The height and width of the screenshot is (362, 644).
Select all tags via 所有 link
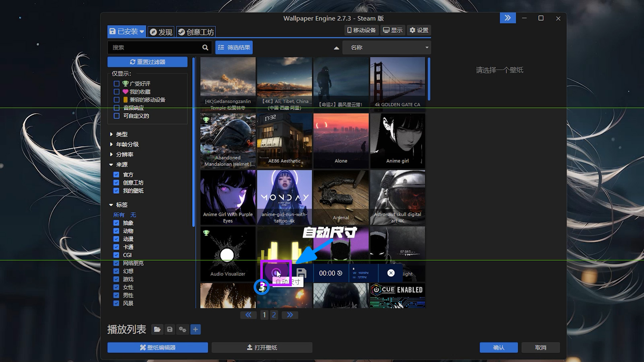119,215
